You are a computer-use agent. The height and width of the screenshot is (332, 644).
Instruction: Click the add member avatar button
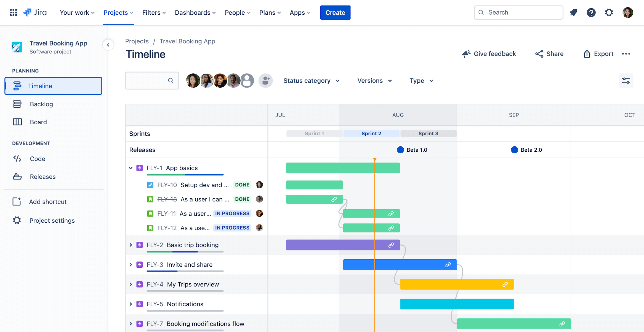[266, 80]
